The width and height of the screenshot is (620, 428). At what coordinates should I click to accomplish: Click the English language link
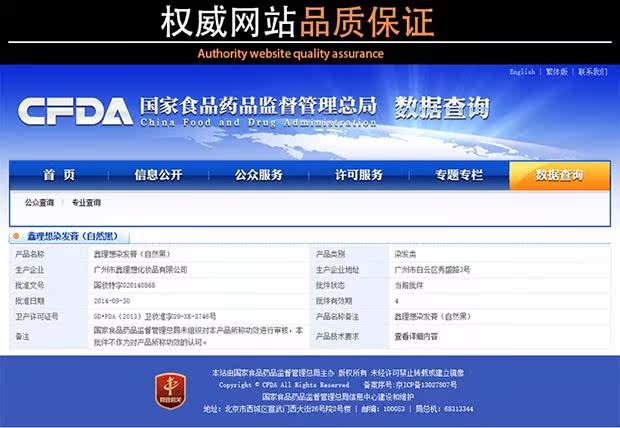pos(522,72)
